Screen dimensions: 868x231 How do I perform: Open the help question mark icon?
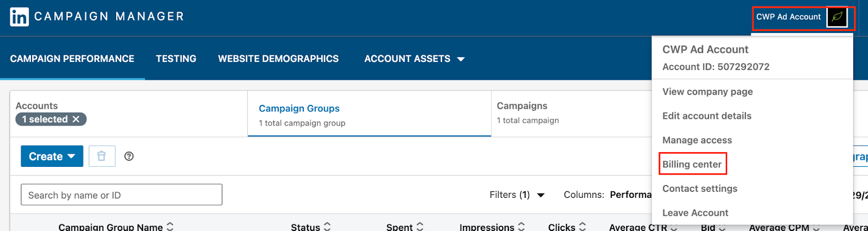coord(129,157)
